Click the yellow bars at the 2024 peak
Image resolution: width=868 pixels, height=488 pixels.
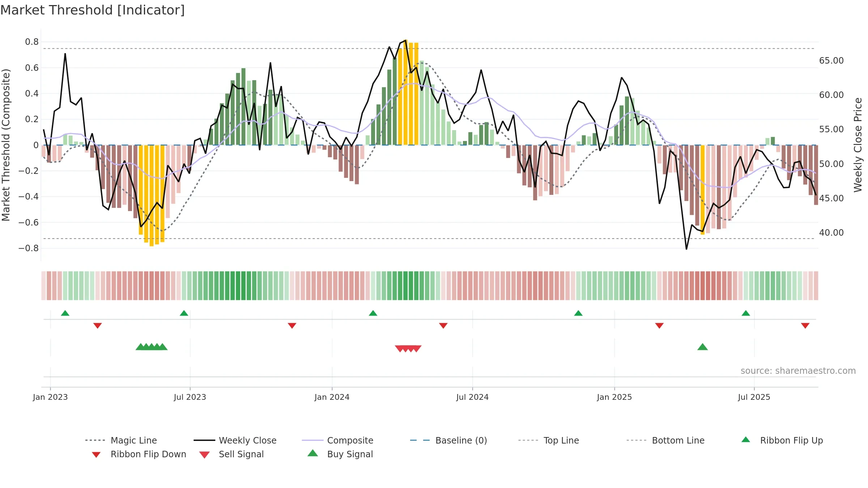pyautogui.click(x=408, y=93)
